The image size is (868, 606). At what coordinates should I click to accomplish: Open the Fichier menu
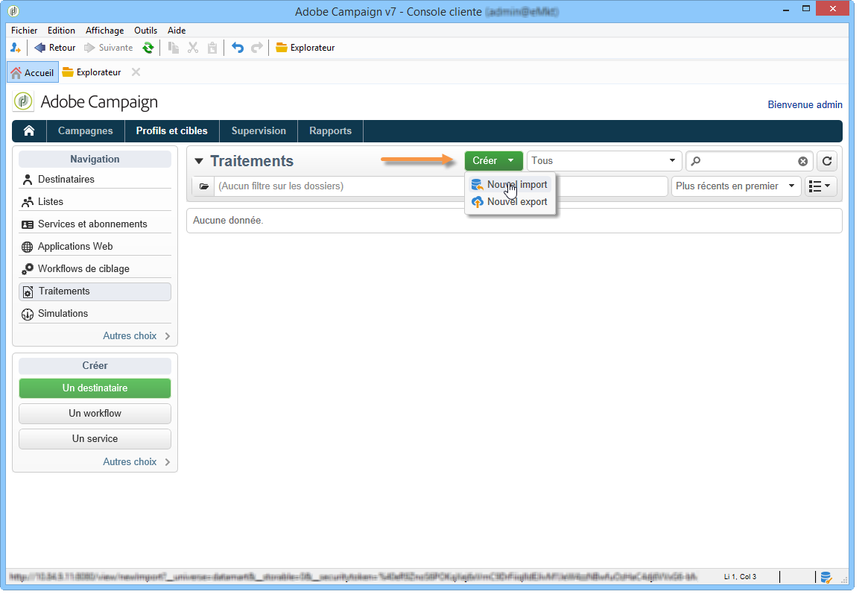pos(25,31)
